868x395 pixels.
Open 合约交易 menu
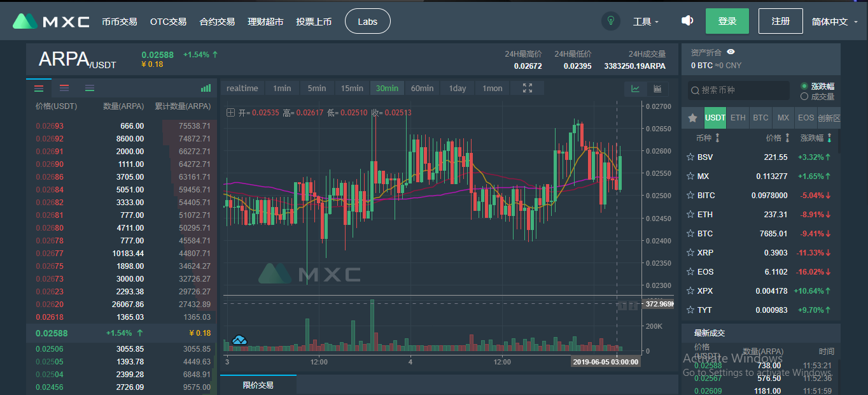(x=217, y=22)
